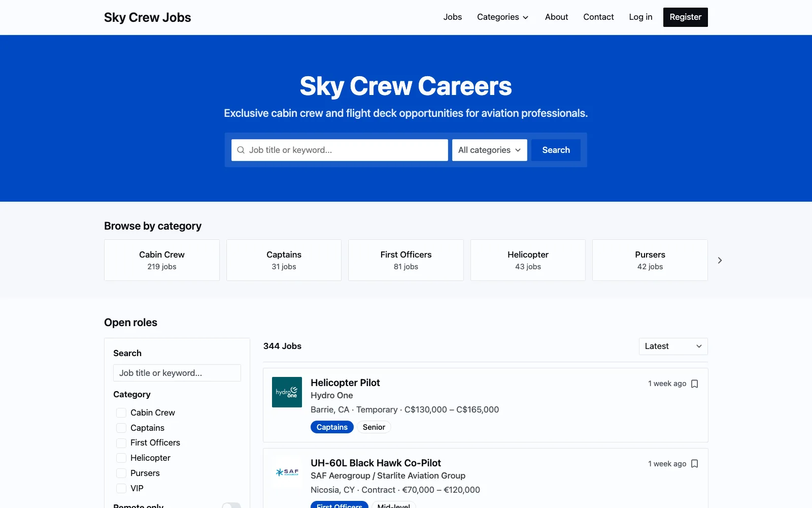Image resolution: width=812 pixels, height=508 pixels.
Task: Open the UH-60L Black Hawk Co-Pilot listing
Action: pyautogui.click(x=376, y=463)
